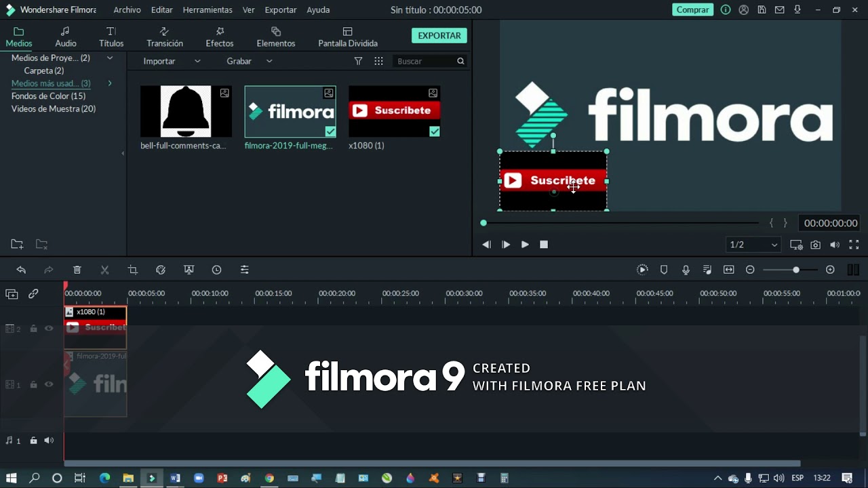Toggle lock on video track 1

tap(33, 384)
